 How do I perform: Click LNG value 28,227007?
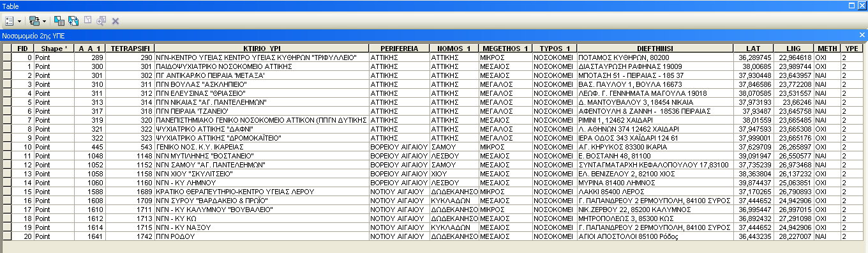[x=793, y=236]
